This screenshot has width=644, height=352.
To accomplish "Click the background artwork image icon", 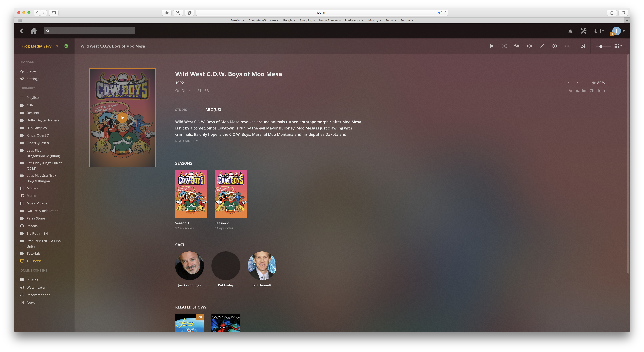I will pyautogui.click(x=582, y=46).
